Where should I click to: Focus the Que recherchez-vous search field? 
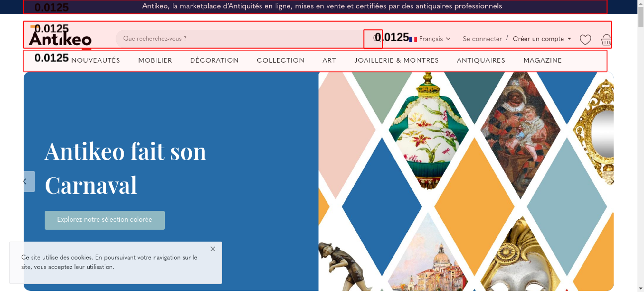point(240,39)
